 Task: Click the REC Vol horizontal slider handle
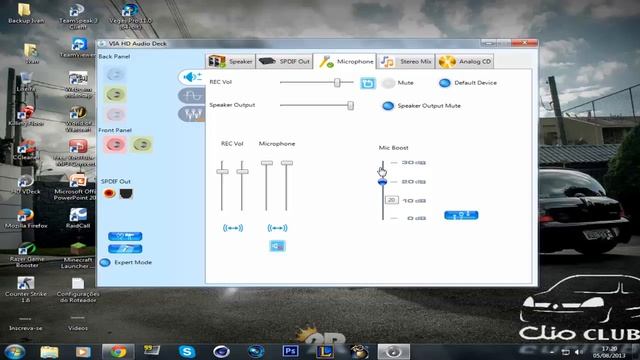pos(337,82)
